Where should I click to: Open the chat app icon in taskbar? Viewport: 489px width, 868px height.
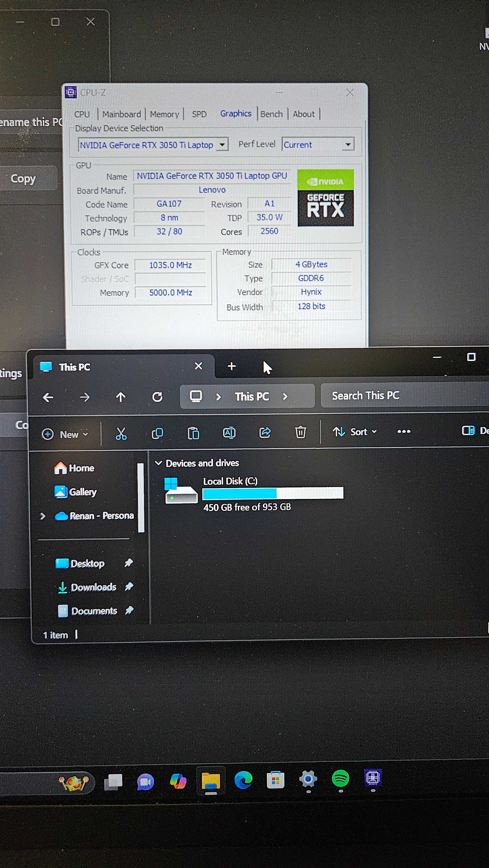(145, 782)
